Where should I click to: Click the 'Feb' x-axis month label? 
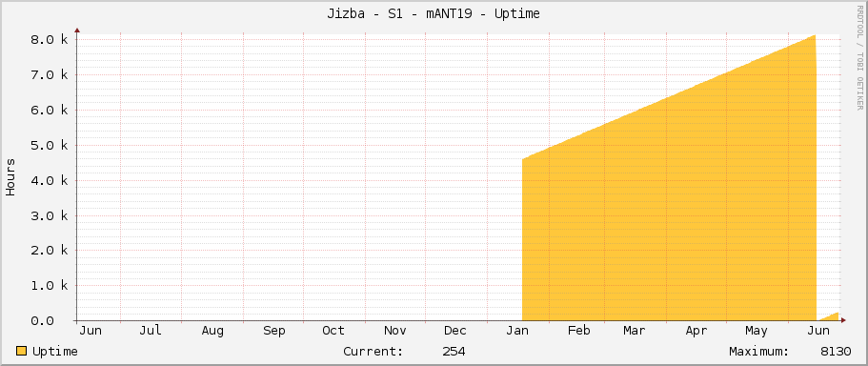[578, 331]
